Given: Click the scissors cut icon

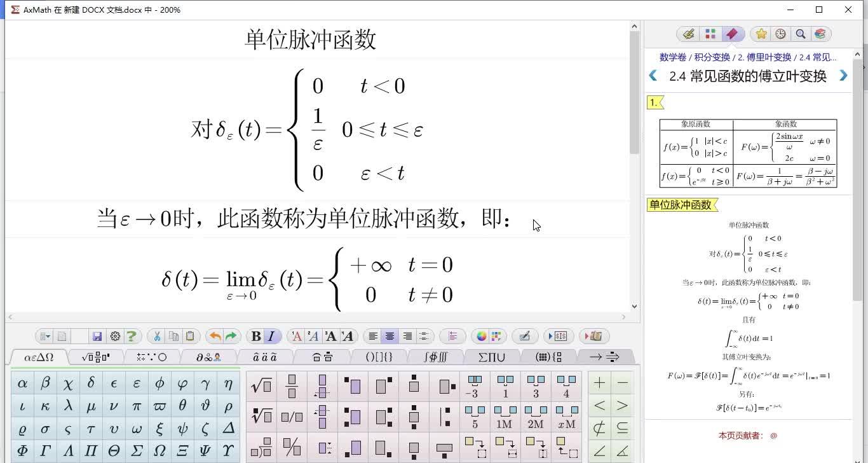Looking at the screenshot, I should [158, 336].
